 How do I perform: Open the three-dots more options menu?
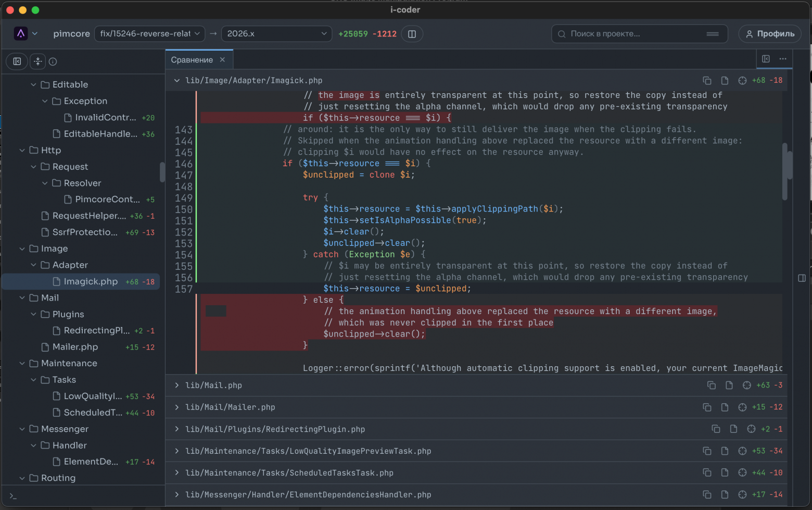click(x=783, y=59)
